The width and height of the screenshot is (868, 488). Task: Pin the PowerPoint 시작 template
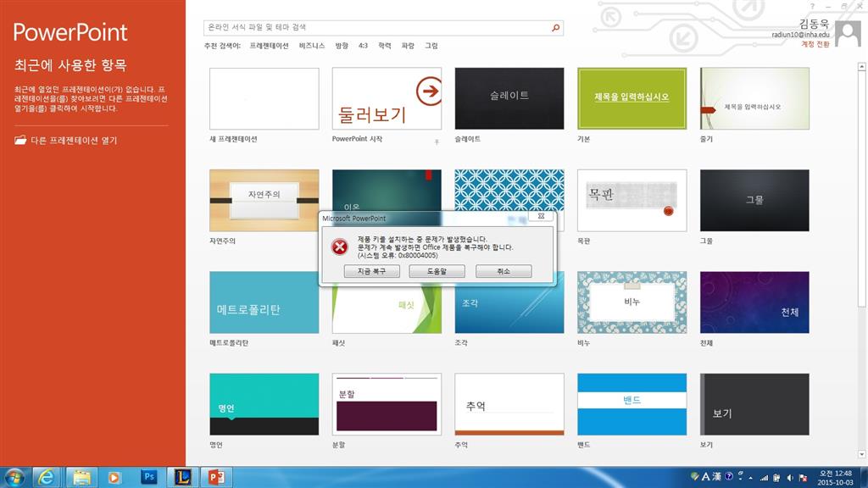click(x=437, y=141)
